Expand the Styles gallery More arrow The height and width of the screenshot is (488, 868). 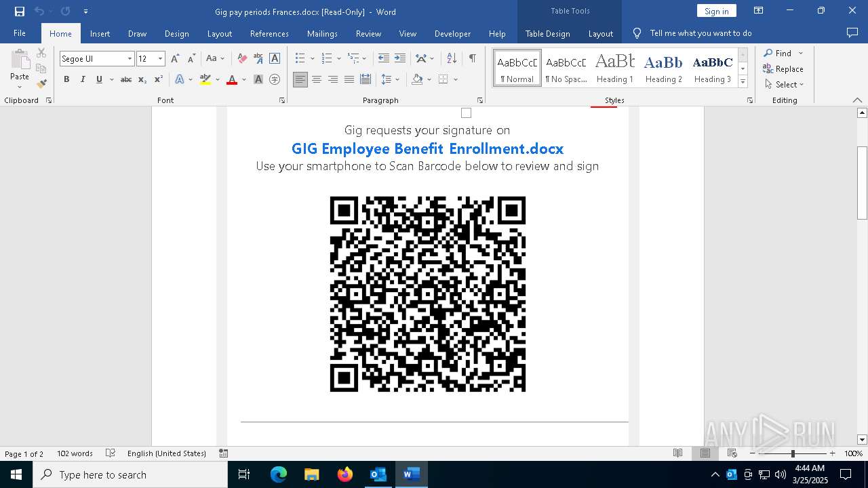click(x=743, y=81)
